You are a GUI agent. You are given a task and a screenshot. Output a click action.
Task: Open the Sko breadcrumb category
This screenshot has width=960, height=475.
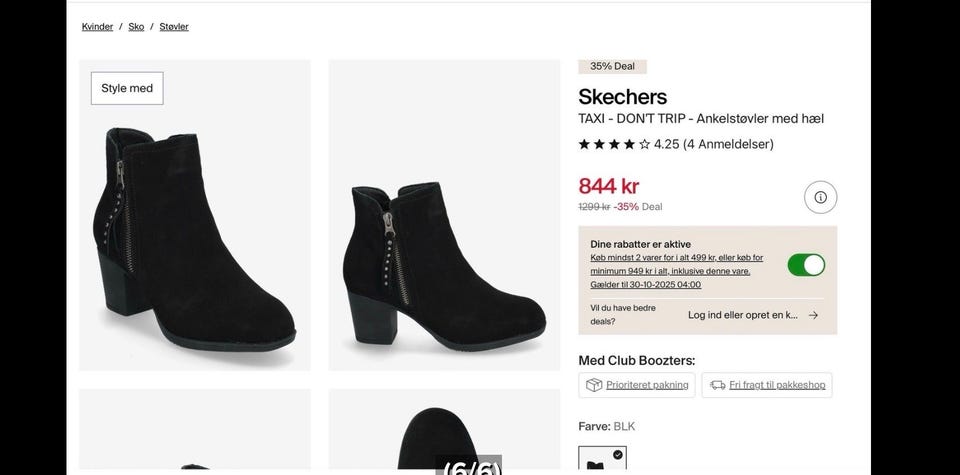pos(136,27)
